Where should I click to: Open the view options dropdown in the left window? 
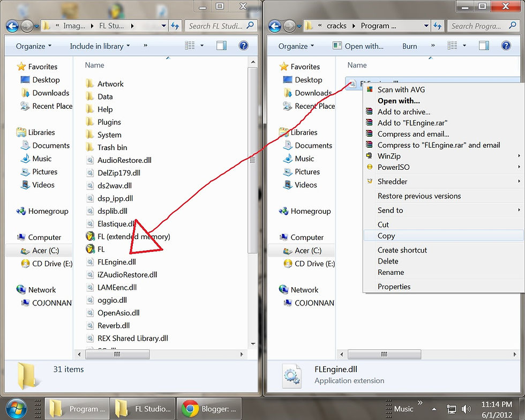click(202, 46)
